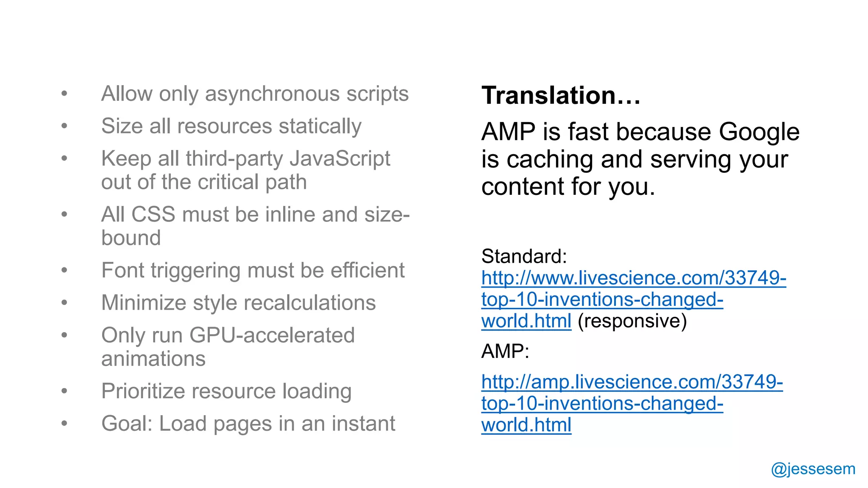Click the @jessesem Twitter handle
868x488 pixels.
(x=813, y=469)
